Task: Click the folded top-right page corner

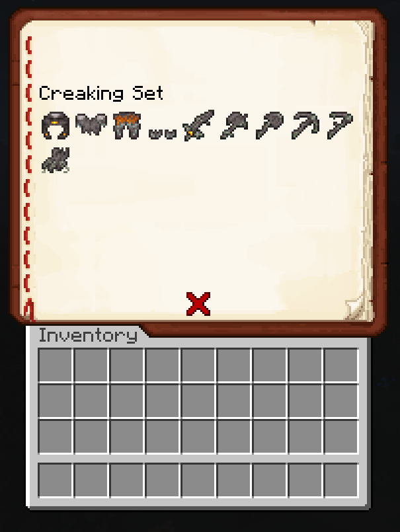Action: coord(364,29)
